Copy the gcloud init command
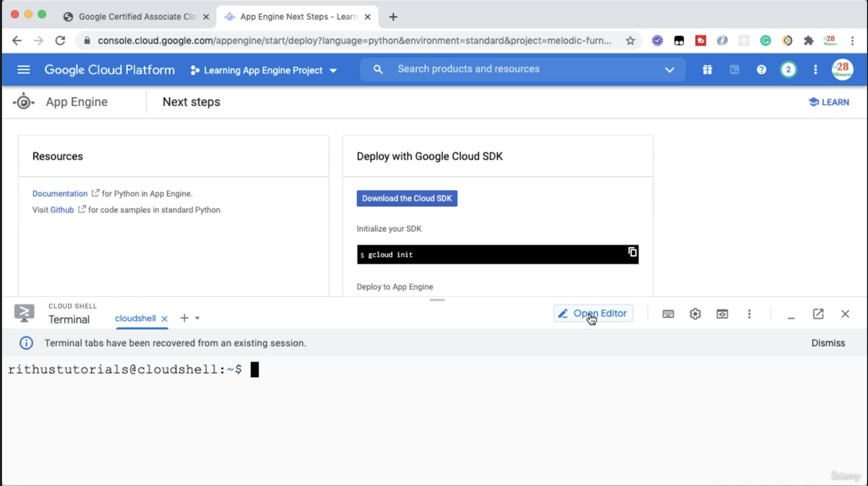Image resolution: width=868 pixels, height=486 pixels. [632, 252]
